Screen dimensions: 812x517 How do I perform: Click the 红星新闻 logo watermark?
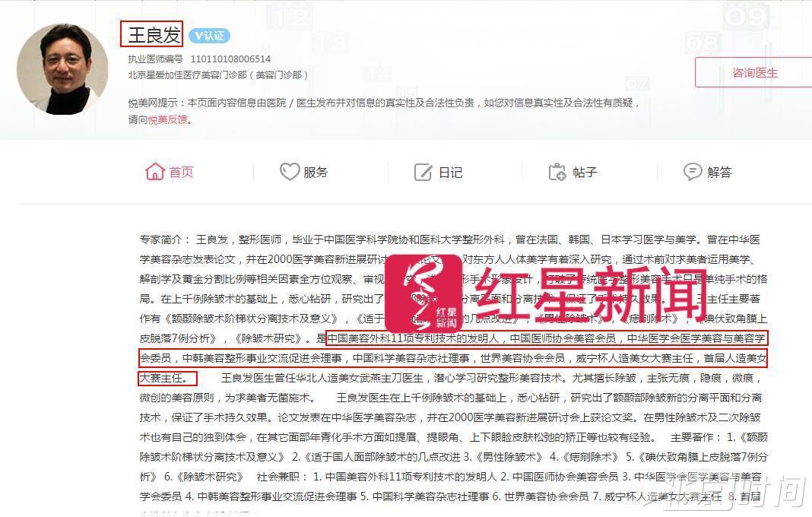[545, 293]
